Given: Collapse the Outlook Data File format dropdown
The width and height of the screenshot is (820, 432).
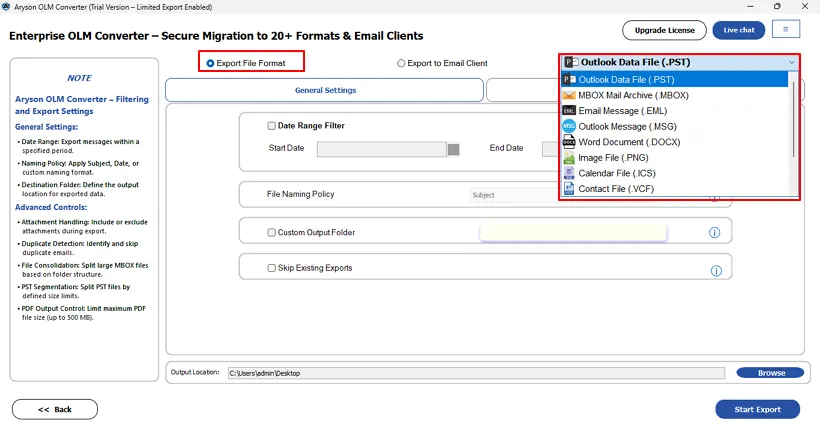Looking at the screenshot, I should tap(791, 62).
